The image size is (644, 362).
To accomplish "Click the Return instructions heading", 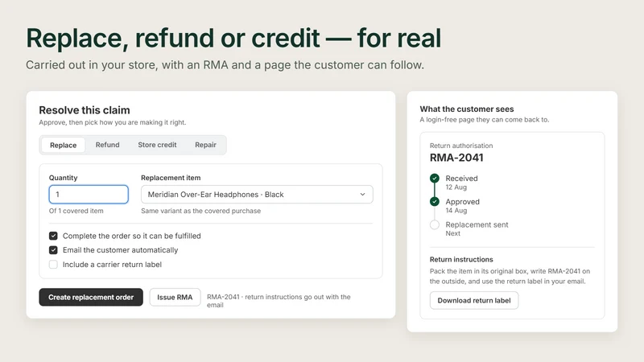I will [x=461, y=259].
